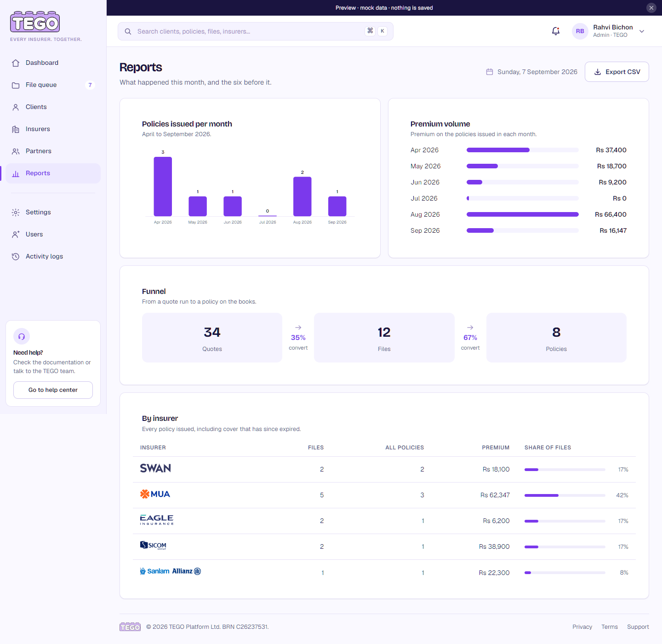Viewport: 662px width, 644px height.
Task: Click the headset help icon
Action: [22, 336]
